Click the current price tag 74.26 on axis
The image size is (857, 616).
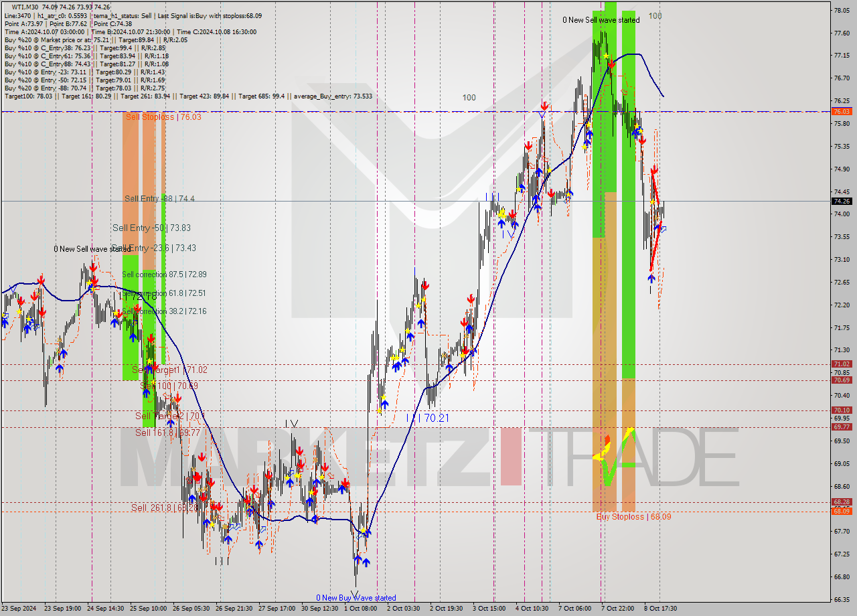pos(842,201)
